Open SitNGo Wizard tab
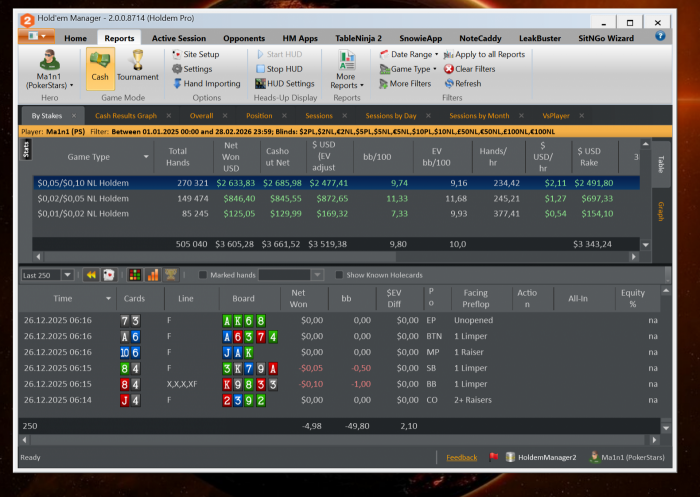 coord(606,38)
